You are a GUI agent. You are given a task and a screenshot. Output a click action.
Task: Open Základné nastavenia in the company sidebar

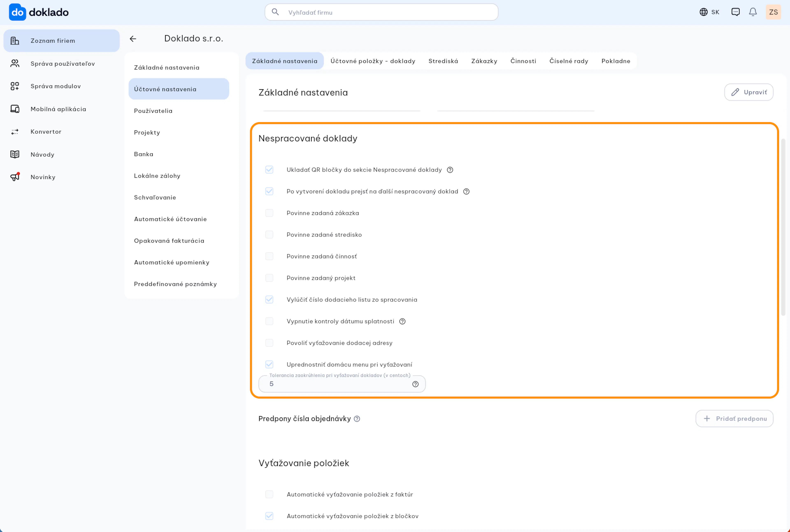[x=179, y=67]
